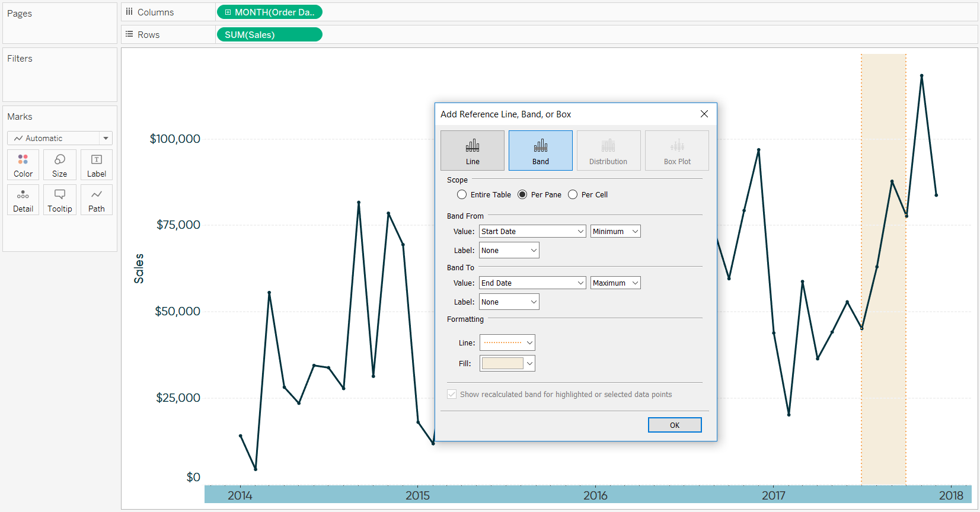Select the SUM(Sales) pill on Rows
The width and height of the screenshot is (980, 512).
270,34
